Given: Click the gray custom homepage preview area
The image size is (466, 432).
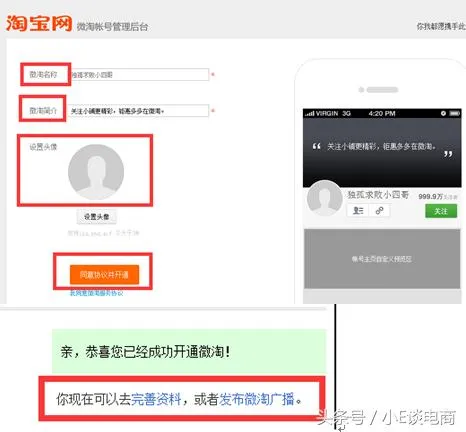Looking at the screenshot, I should (x=382, y=259).
